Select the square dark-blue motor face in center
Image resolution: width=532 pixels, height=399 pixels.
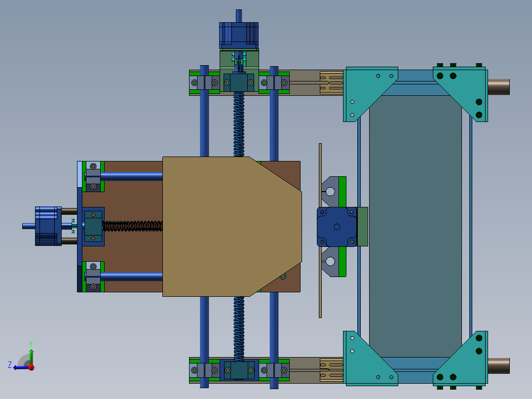(337, 227)
